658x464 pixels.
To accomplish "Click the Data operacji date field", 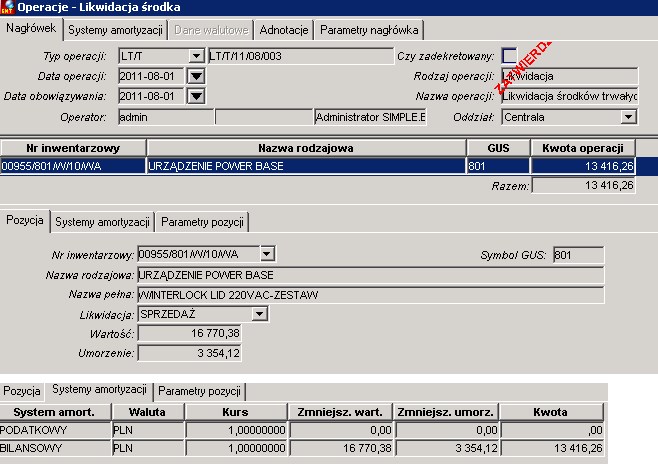I will (x=151, y=76).
